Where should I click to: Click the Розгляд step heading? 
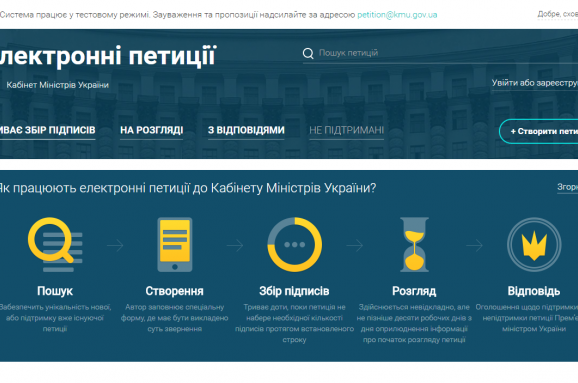pos(414,291)
